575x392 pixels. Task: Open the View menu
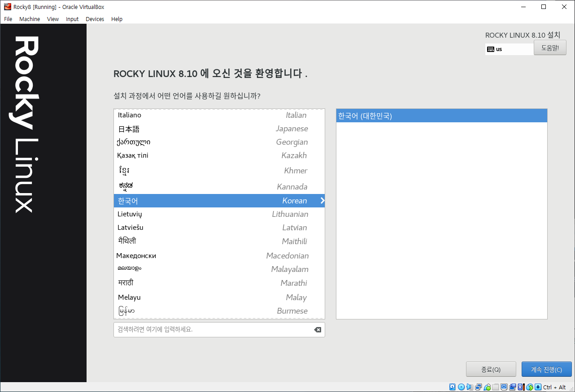(53, 19)
